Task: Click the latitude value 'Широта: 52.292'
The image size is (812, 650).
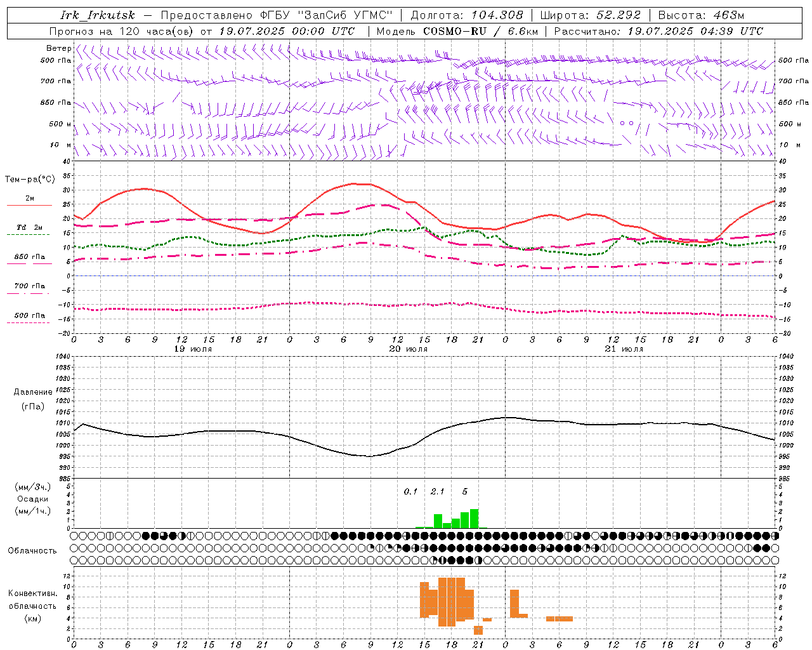Action: pos(590,15)
